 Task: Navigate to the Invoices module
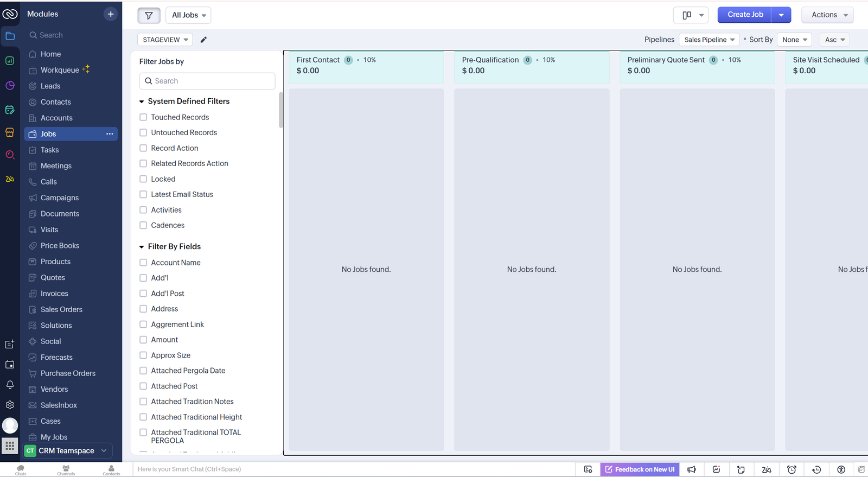point(54,294)
